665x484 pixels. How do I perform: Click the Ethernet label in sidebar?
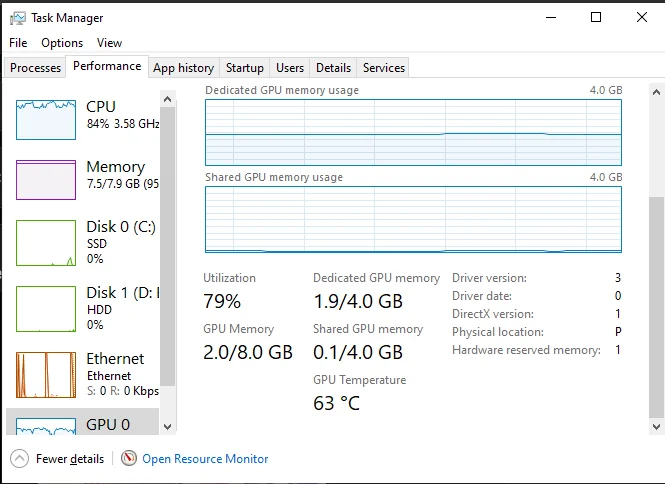pos(115,359)
